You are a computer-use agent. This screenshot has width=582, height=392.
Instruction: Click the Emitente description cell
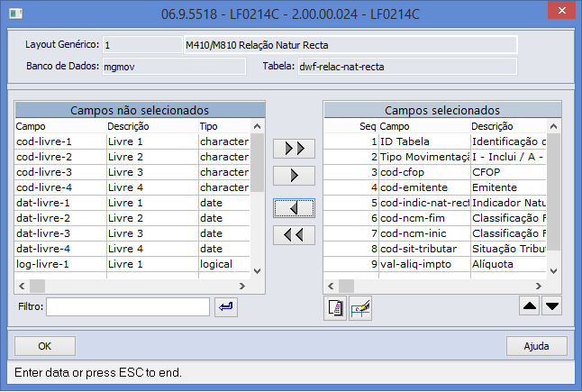(x=508, y=187)
